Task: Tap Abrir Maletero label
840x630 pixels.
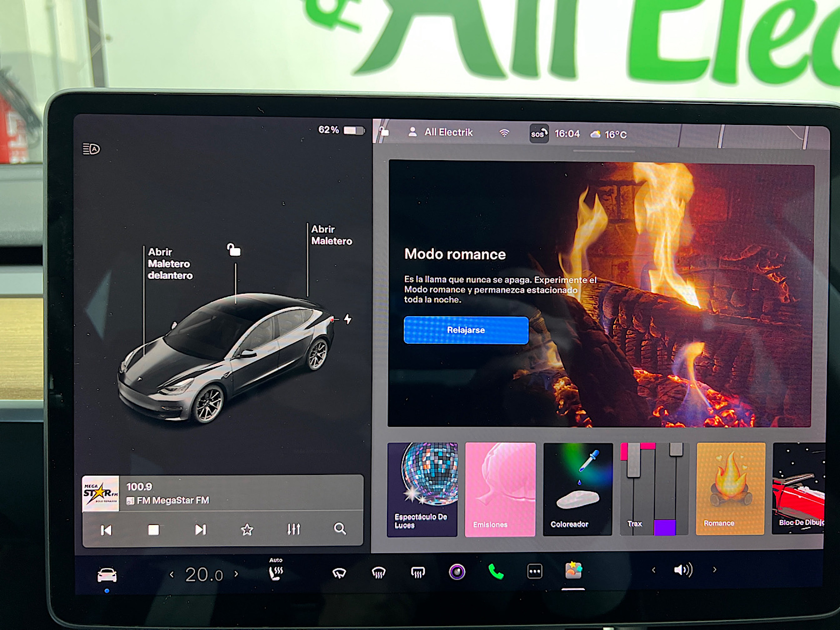Action: [x=331, y=235]
